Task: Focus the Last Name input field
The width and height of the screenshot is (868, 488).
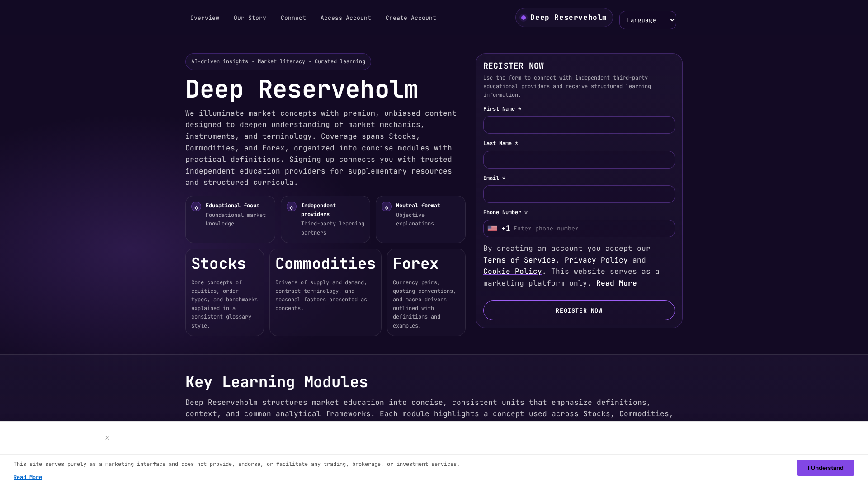Action: 579,160
